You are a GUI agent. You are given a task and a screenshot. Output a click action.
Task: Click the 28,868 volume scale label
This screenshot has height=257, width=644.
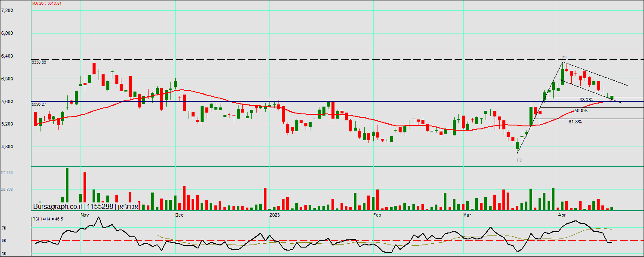pyautogui.click(x=7, y=189)
